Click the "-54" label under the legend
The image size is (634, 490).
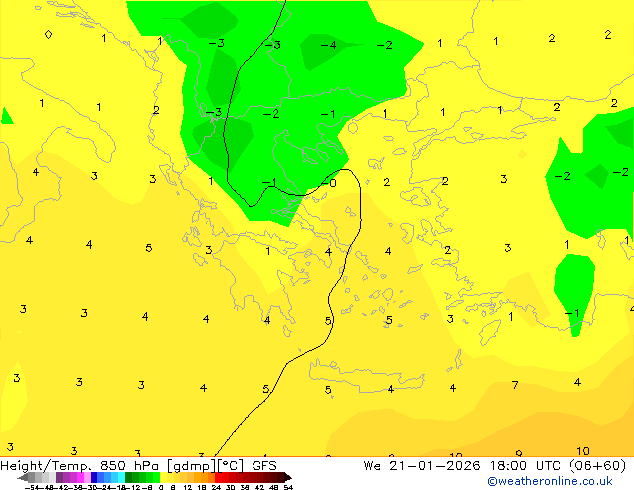click(x=32, y=487)
